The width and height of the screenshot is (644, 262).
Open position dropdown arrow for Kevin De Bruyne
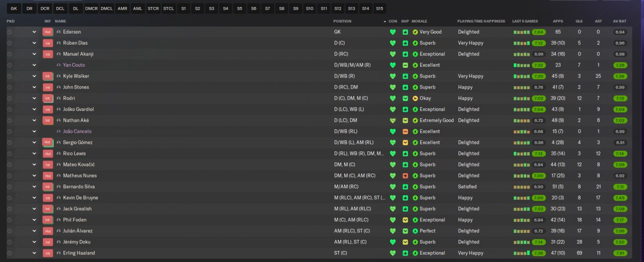pos(34,198)
